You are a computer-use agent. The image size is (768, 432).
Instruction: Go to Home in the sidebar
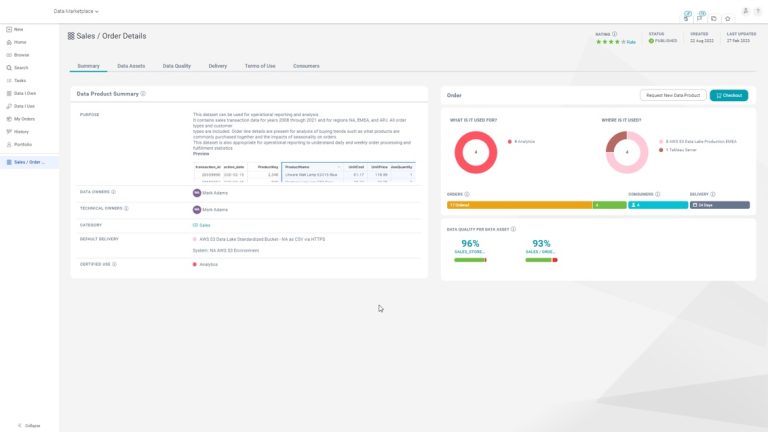click(x=16, y=42)
